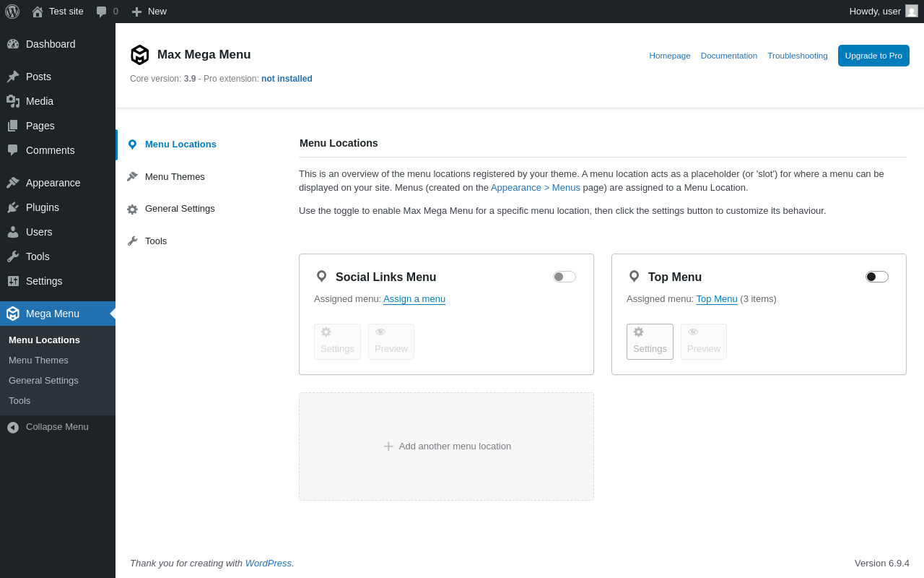Open Settings for the Top Menu location
This screenshot has width=924, height=578.
click(x=650, y=342)
